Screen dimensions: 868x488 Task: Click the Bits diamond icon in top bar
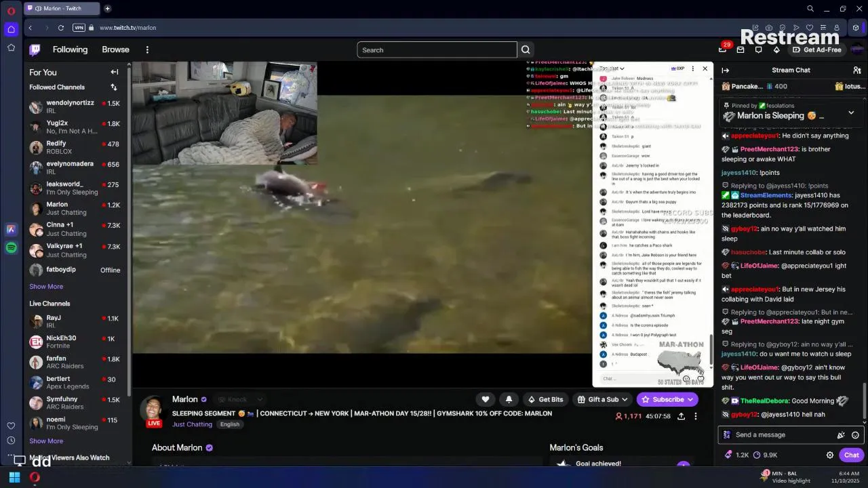(x=776, y=49)
